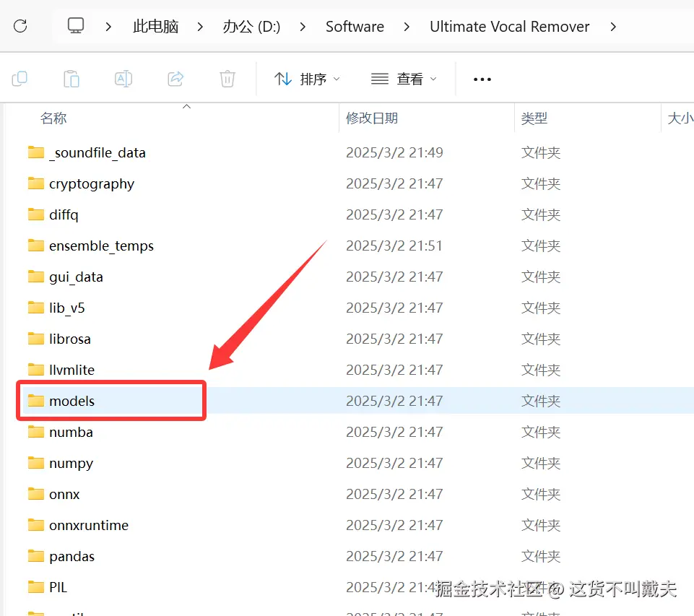Expand the chevron after 办公 (D:)
The image size is (694, 616).
click(x=303, y=27)
